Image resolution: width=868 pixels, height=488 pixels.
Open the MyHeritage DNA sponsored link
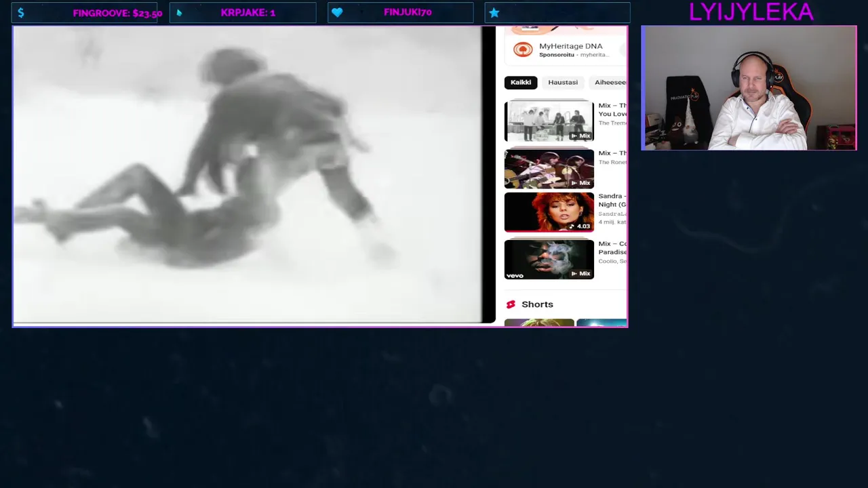[570, 46]
